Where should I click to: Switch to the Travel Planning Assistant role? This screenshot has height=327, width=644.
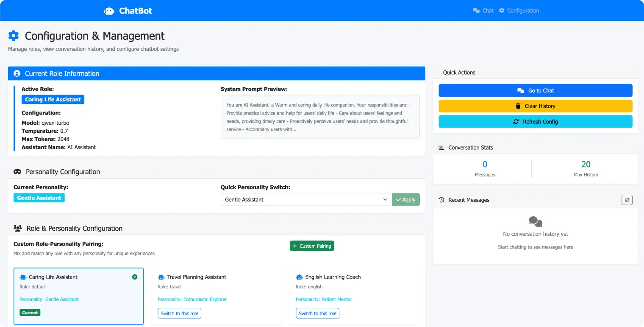(x=179, y=313)
